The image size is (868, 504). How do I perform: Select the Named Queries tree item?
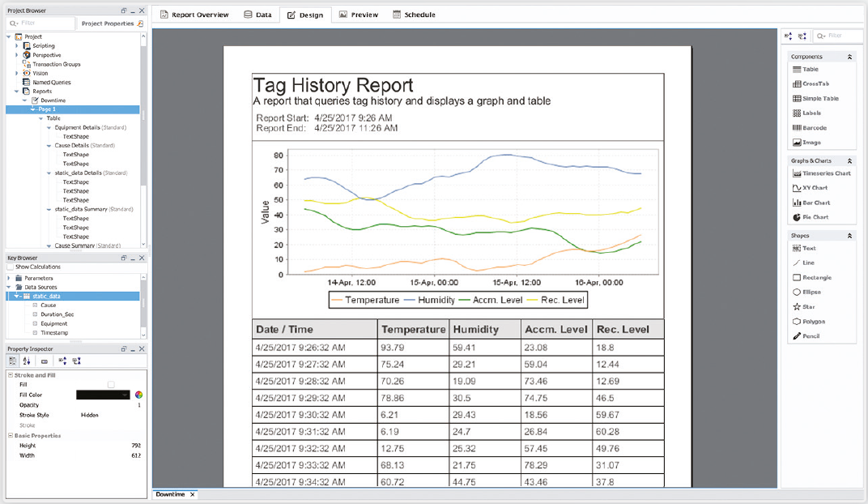click(x=51, y=83)
